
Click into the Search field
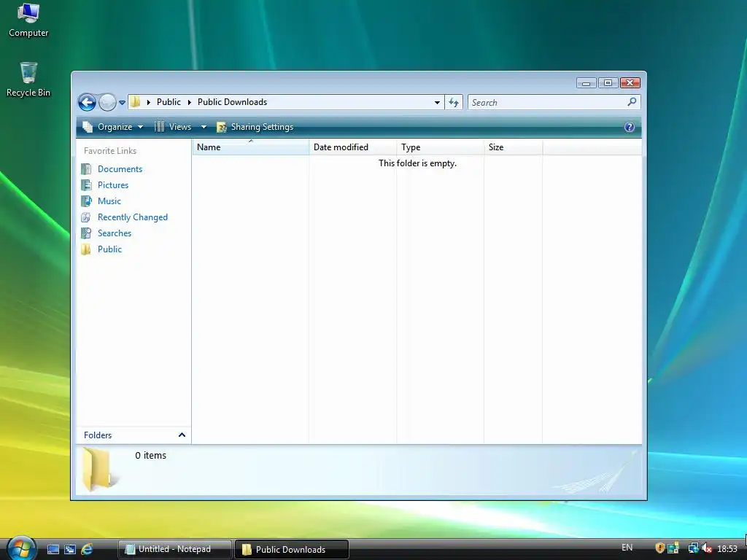pyautogui.click(x=547, y=102)
